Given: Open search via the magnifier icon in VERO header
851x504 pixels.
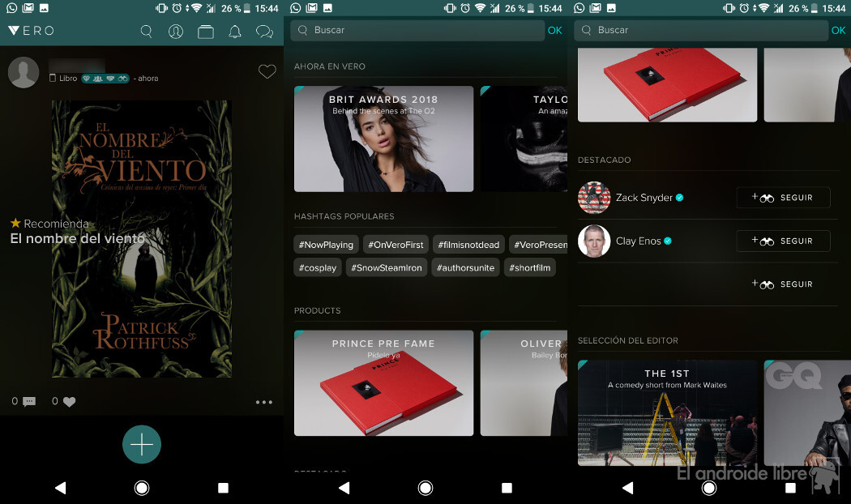Looking at the screenshot, I should tap(147, 32).
